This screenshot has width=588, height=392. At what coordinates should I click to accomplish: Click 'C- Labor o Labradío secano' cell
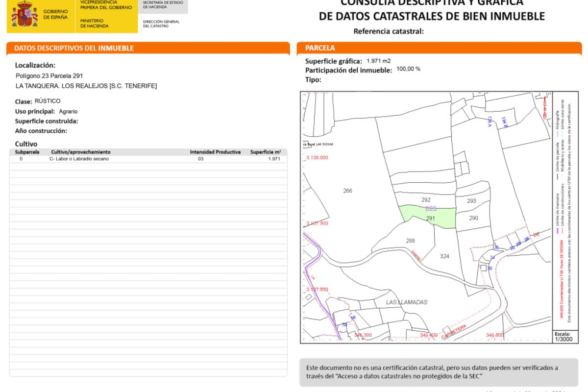(79, 159)
